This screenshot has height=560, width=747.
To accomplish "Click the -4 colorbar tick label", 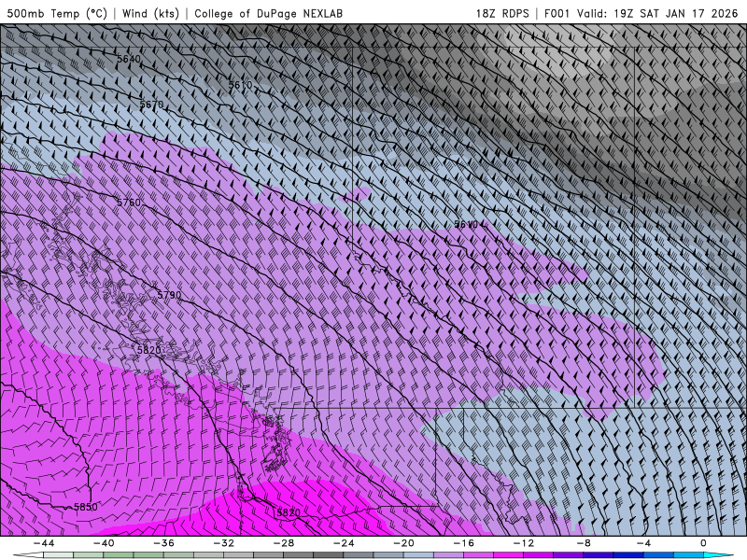I will [644, 543].
